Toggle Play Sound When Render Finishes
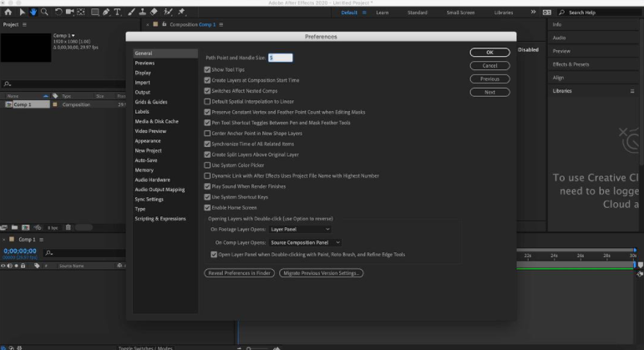The image size is (644, 350). pos(207,186)
